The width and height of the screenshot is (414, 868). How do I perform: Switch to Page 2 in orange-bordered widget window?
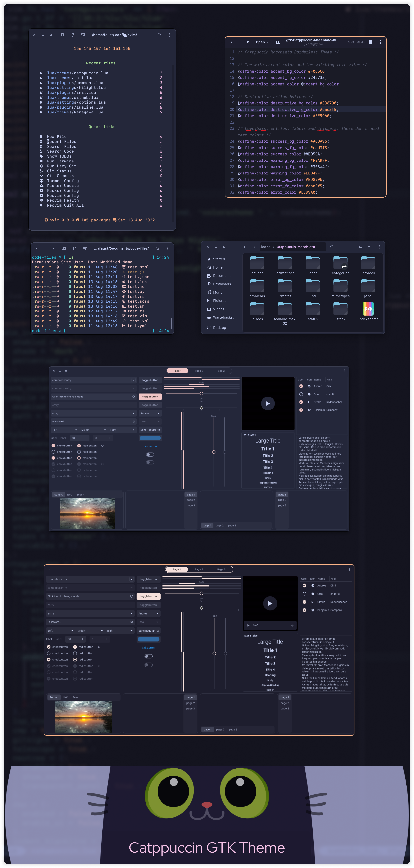click(x=199, y=569)
